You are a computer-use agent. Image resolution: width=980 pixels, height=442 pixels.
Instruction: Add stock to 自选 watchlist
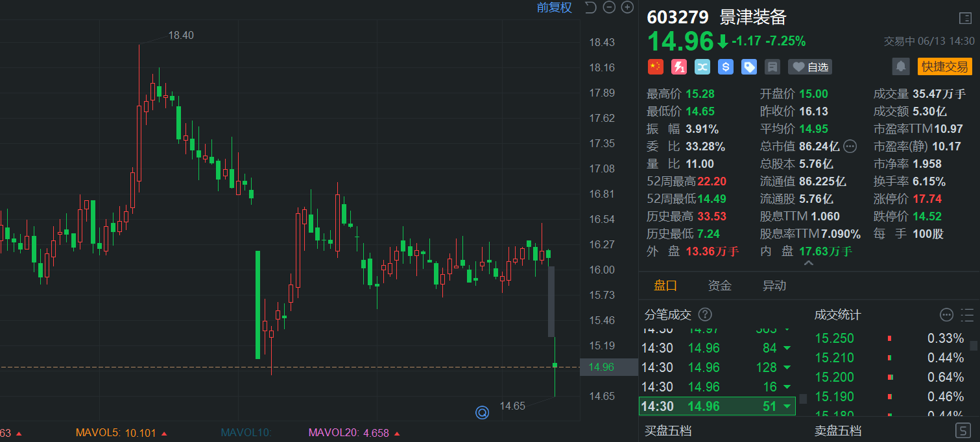coord(810,67)
